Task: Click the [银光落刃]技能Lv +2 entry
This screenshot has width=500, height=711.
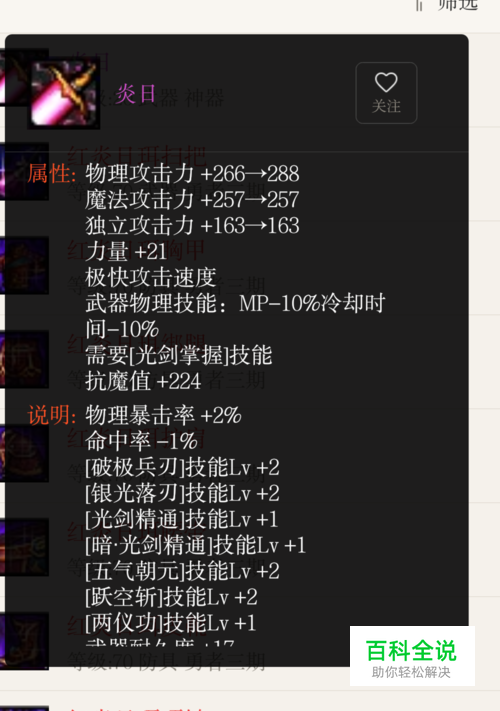Action: (x=182, y=493)
